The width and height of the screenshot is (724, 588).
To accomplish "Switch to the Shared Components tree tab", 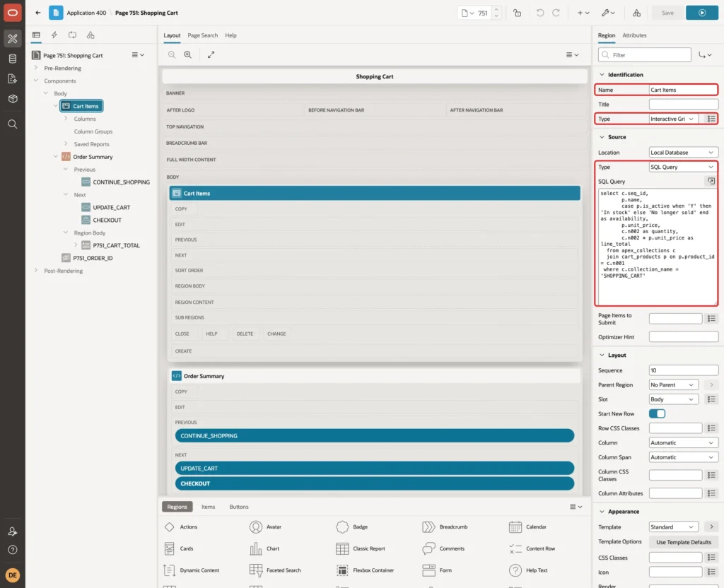I will (90, 35).
